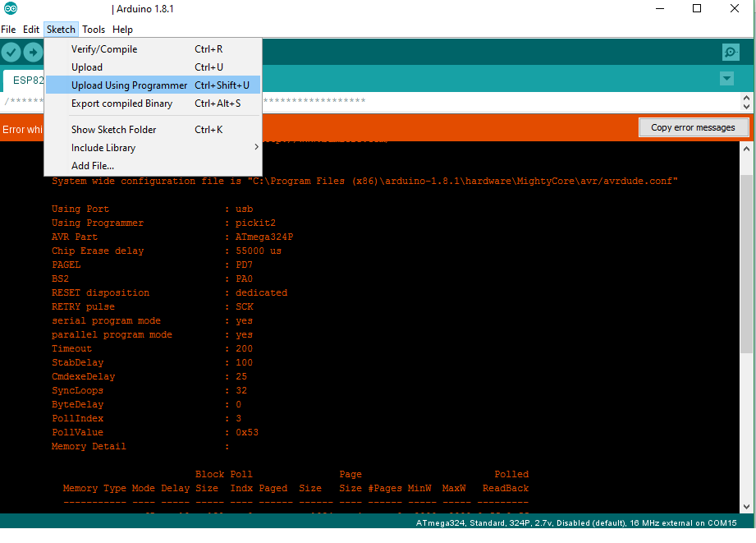Screen dimensions: 756x543
Task: Choose Upload from the Sketch menu
Action: [153, 67]
